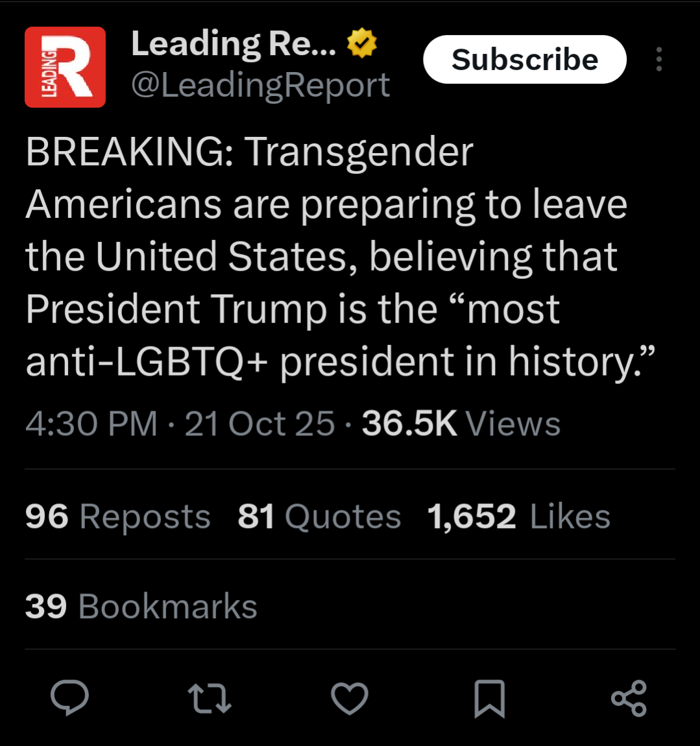View the 96 Reposts list
This screenshot has height=746, width=700.
point(118,516)
